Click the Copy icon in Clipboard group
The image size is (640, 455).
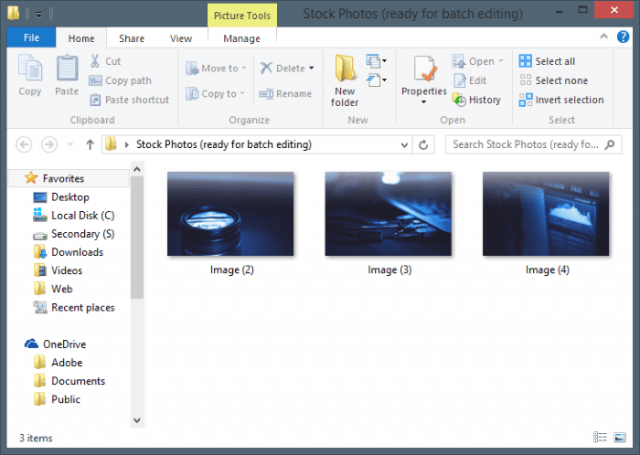[x=30, y=68]
